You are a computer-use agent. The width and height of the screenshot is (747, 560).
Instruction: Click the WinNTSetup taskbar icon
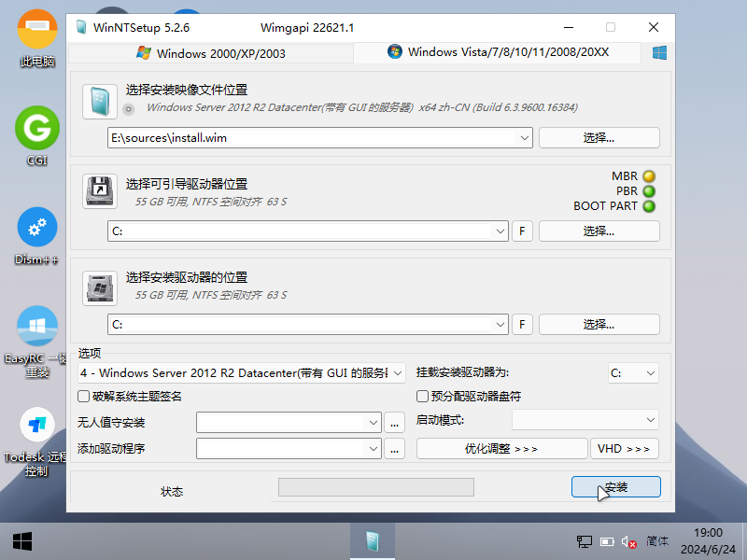click(373, 541)
